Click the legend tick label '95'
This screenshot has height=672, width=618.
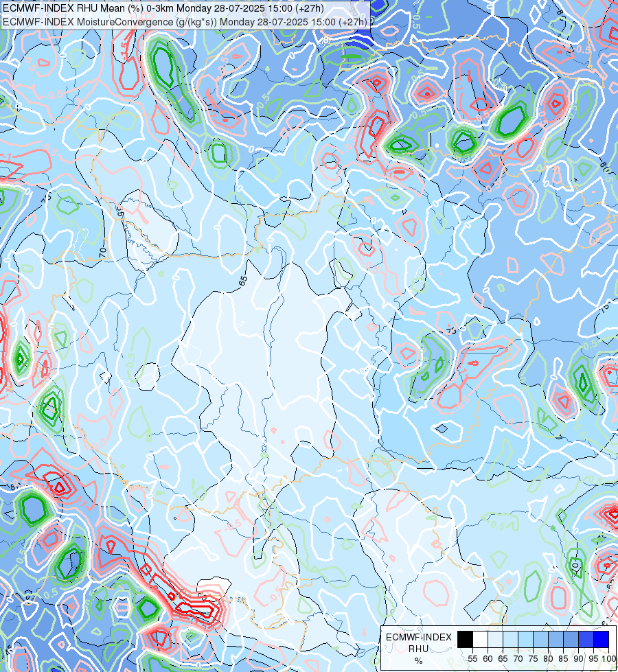point(593,659)
